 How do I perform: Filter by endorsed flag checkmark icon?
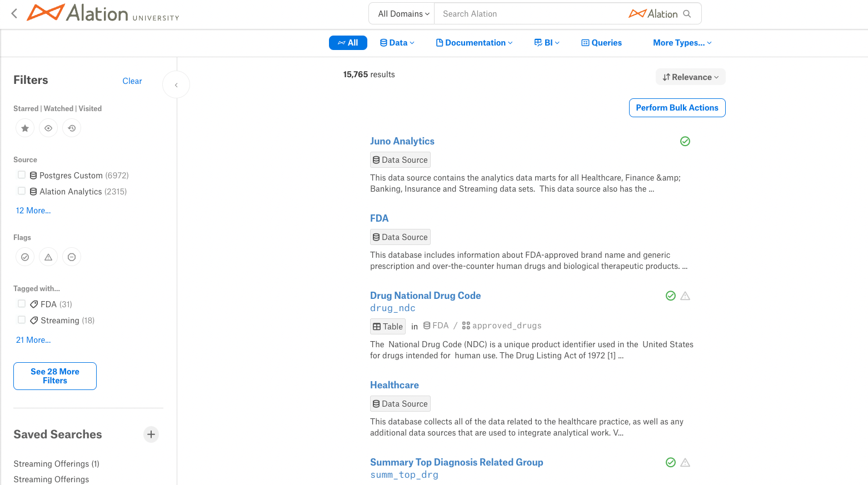[x=25, y=257]
